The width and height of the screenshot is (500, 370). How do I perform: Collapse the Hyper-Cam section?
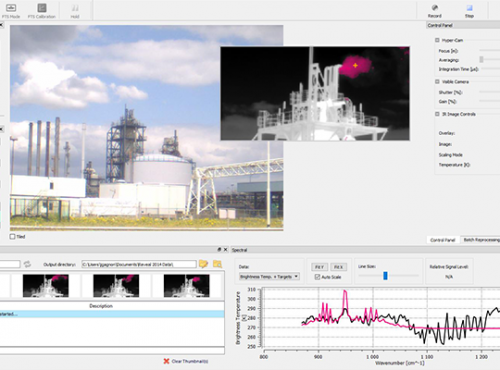pos(437,40)
